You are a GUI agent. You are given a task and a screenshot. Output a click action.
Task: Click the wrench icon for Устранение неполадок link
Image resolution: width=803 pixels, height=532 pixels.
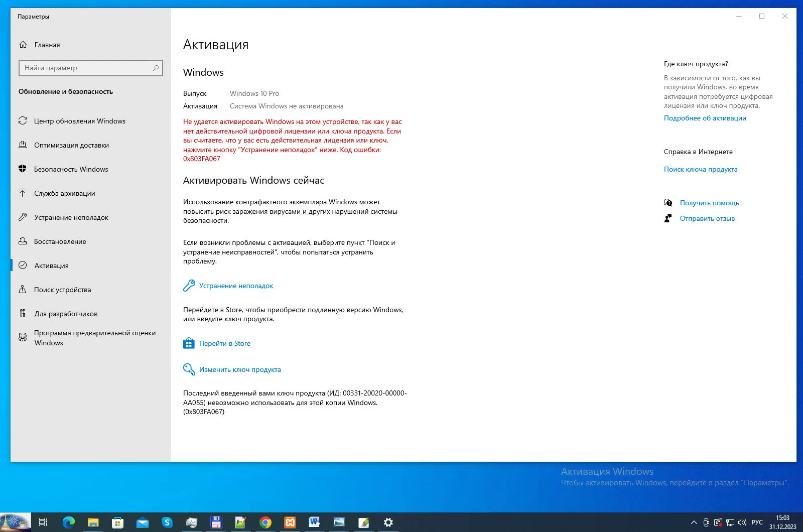coord(189,286)
